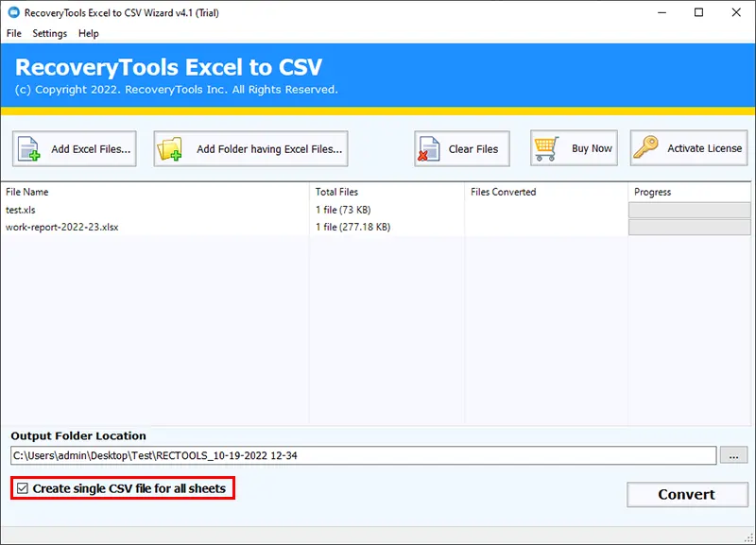This screenshot has width=756, height=545.
Task: Toggle Create single CSV file checkbox
Action: point(23,489)
